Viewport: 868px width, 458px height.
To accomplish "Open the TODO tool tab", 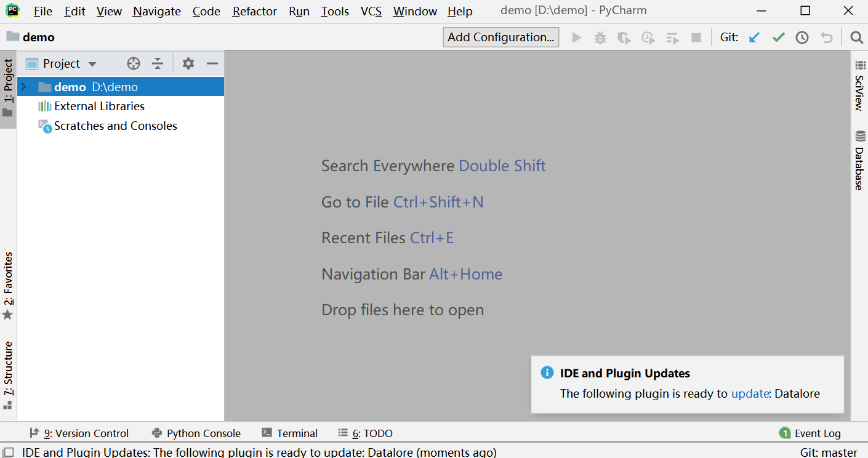I will pyautogui.click(x=365, y=433).
